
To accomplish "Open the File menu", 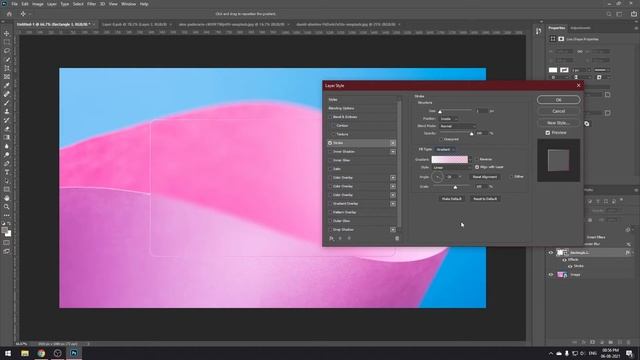I will pyautogui.click(x=14, y=4).
